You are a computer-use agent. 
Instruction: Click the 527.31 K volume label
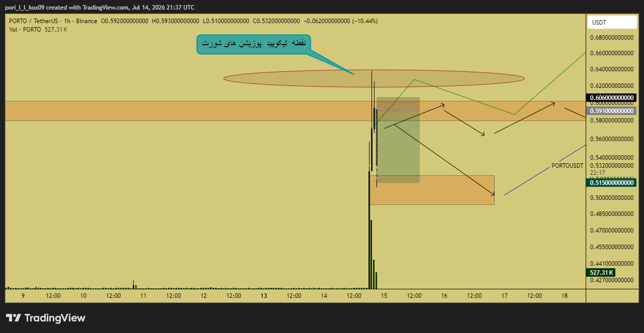point(600,273)
